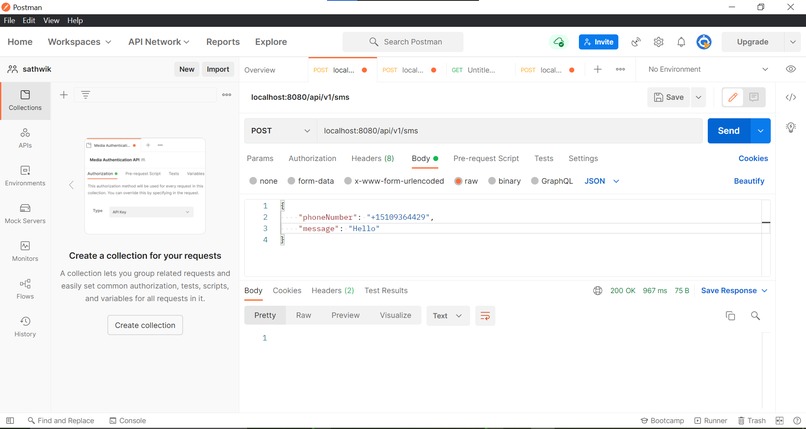The height and width of the screenshot is (429, 806).
Task: Switch to the edit pencil mode
Action: pyautogui.click(x=733, y=97)
